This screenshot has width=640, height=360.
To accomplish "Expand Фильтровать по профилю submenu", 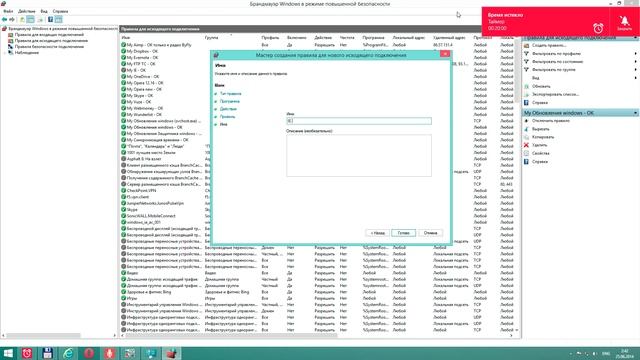I will [636, 54].
